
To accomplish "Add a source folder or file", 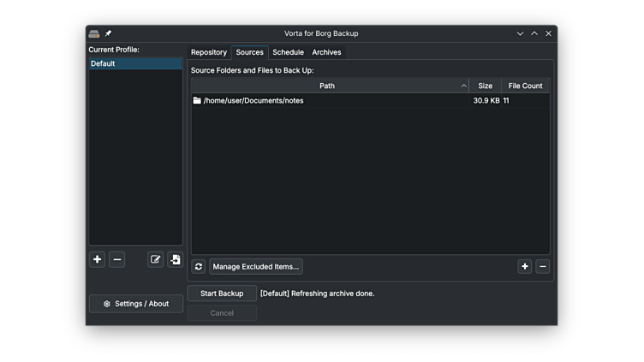I will (x=525, y=267).
